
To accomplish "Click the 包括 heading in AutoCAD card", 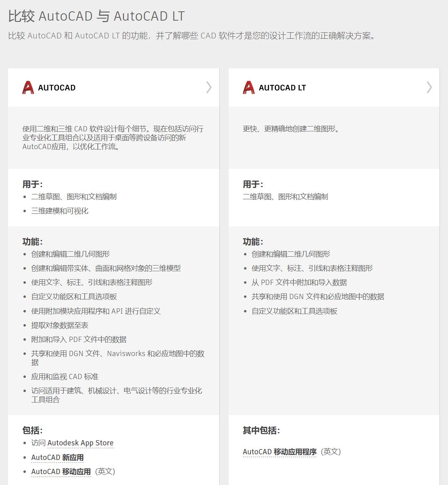I will 32,430.
